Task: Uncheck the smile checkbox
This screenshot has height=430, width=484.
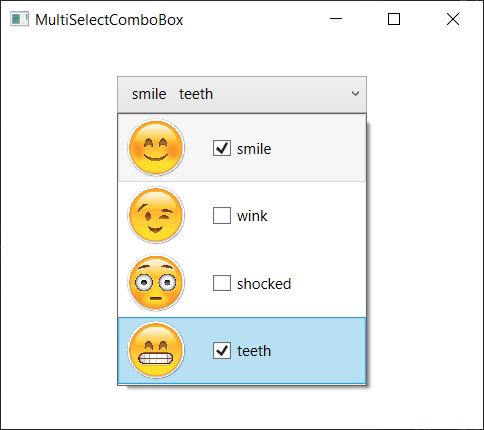Action: click(x=222, y=148)
